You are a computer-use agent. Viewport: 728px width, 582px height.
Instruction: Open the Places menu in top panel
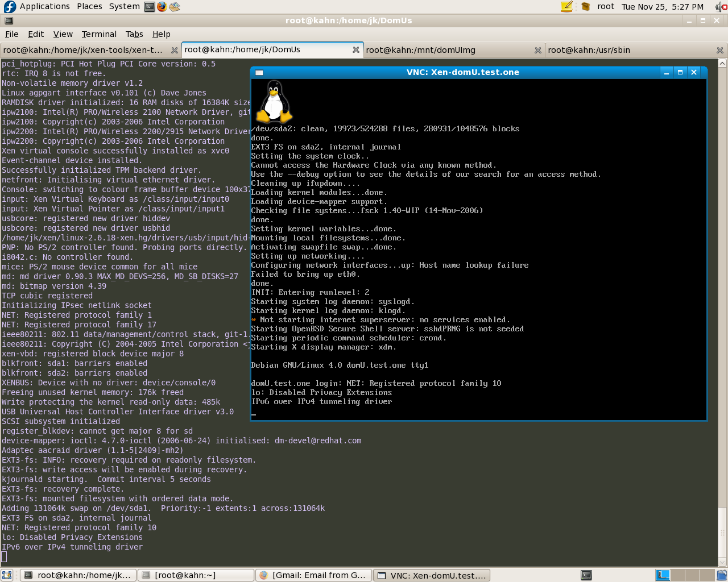pos(89,7)
